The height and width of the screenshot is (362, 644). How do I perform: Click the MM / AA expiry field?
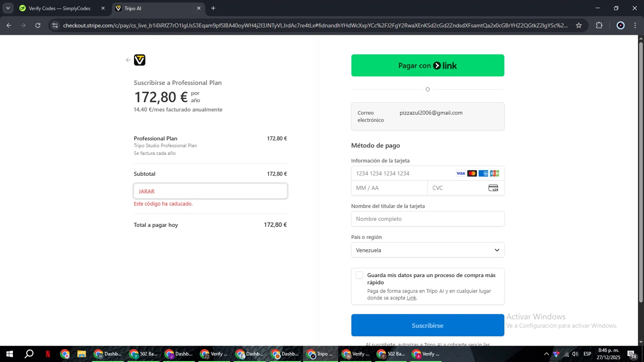tap(389, 188)
